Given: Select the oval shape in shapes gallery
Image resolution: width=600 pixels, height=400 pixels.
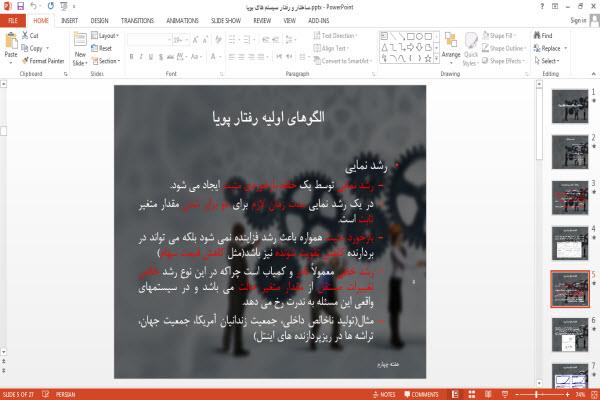Looking at the screenshot, I should click(419, 36).
